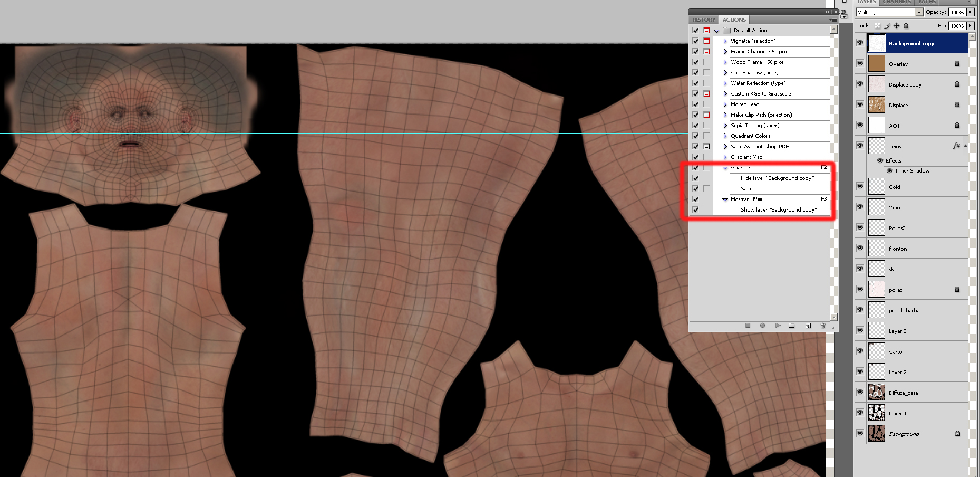Screen dimensions: 980x477
Task: Lock transparent pixels for the layer
Action: click(x=877, y=26)
